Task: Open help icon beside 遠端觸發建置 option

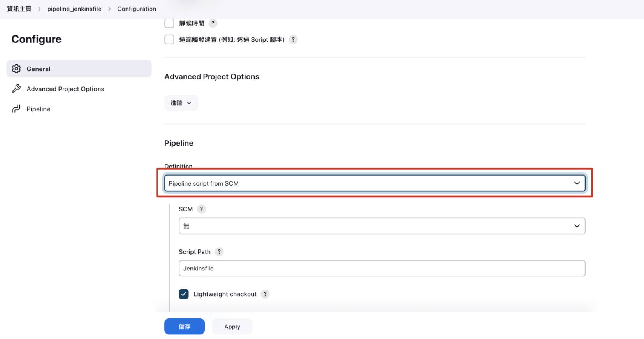Action: [x=293, y=40]
